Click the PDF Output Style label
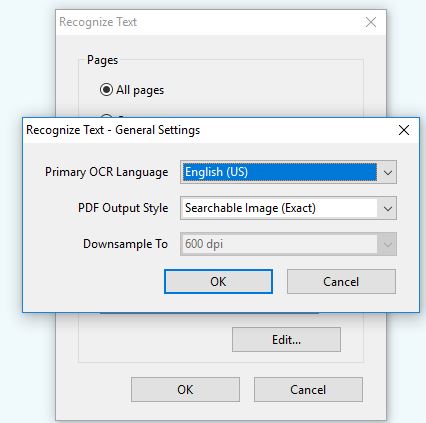 (123, 208)
